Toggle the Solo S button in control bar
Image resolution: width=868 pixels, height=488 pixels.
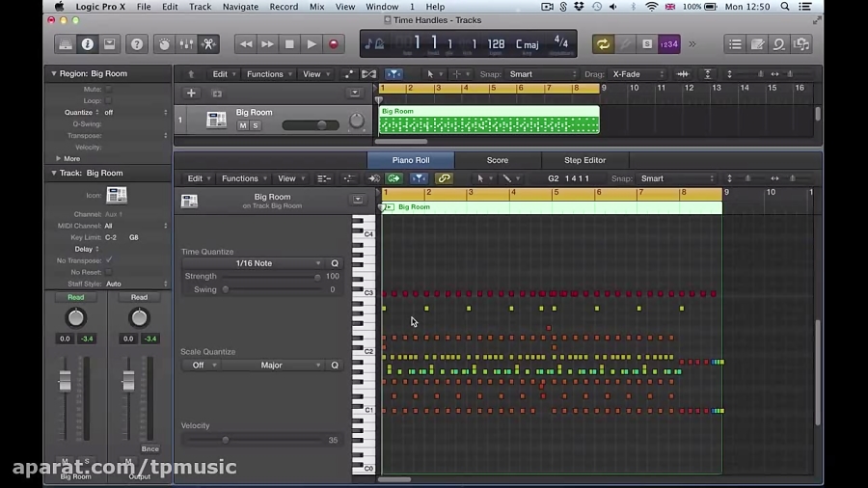click(x=646, y=44)
